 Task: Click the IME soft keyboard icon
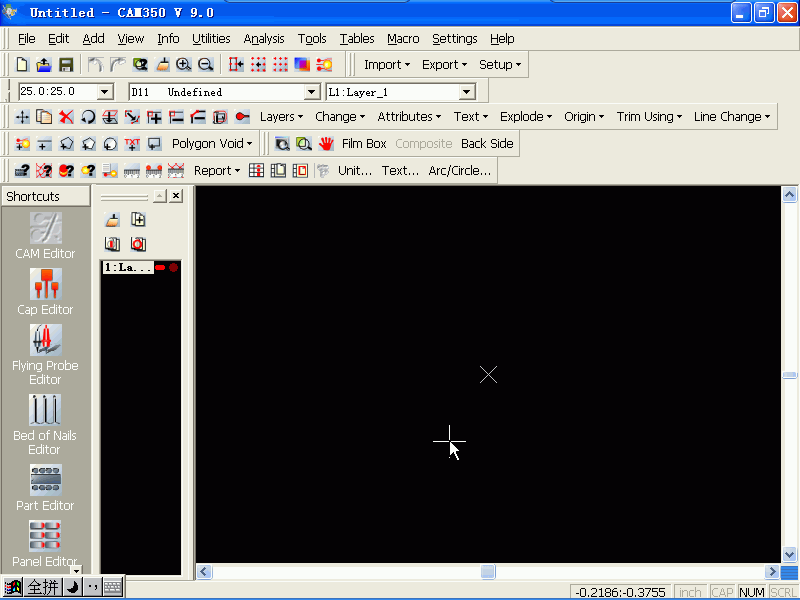pyautogui.click(x=113, y=587)
